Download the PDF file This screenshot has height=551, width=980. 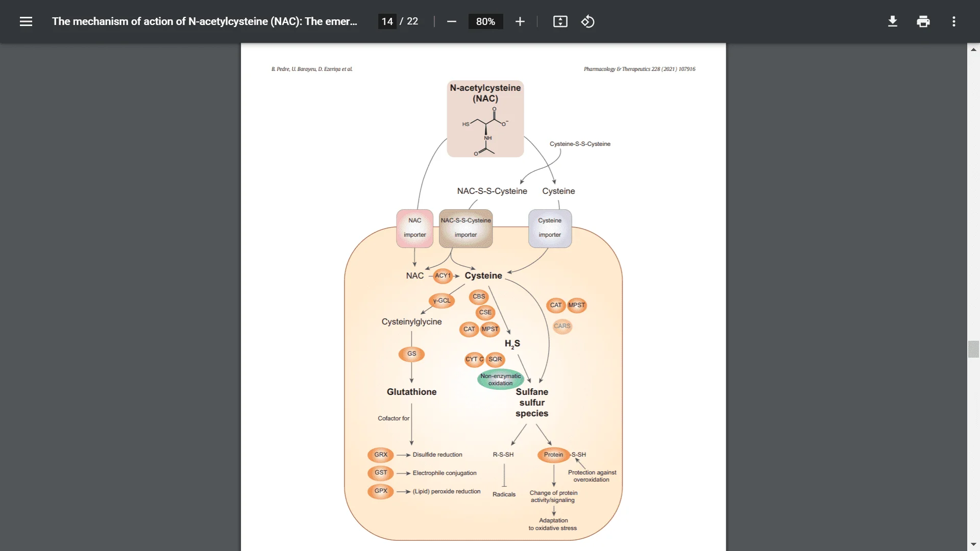(893, 21)
